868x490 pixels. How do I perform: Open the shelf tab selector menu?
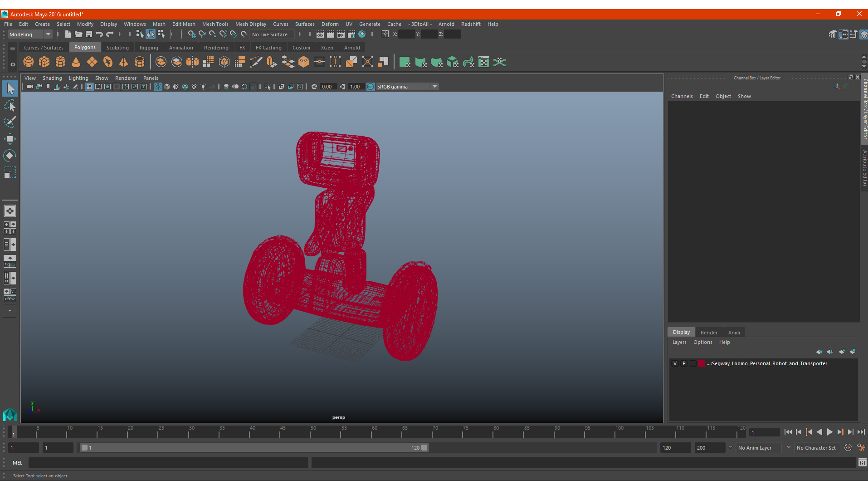pos(13,48)
